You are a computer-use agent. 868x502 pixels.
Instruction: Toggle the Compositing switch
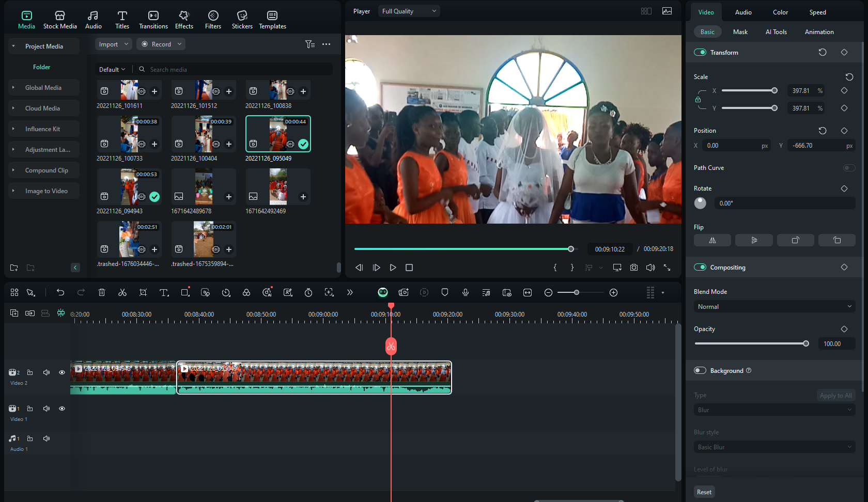tap(700, 267)
